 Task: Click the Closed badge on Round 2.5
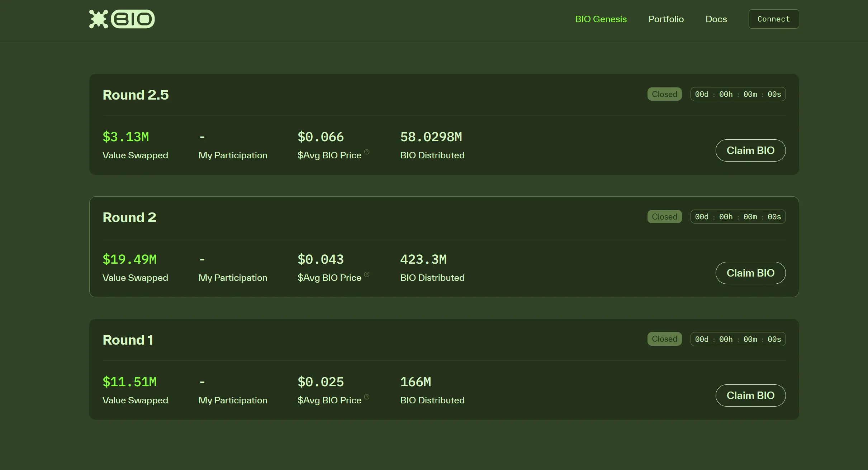pos(664,94)
